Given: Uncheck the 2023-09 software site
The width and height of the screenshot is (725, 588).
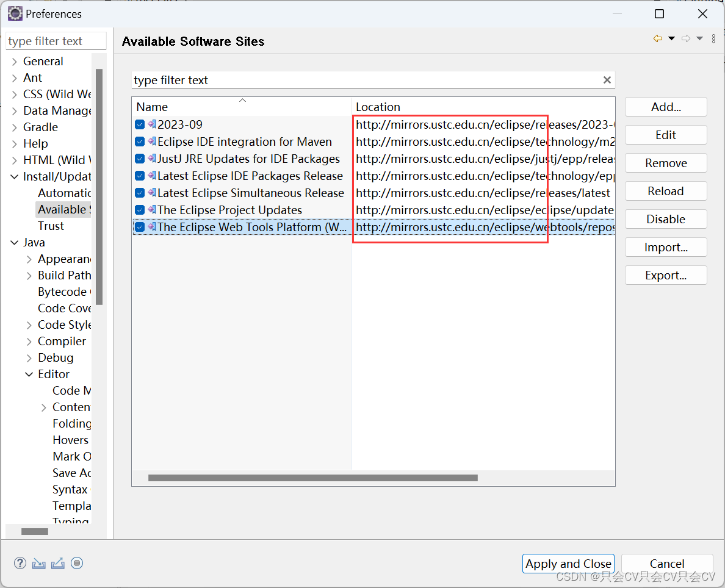Looking at the screenshot, I should coord(140,124).
